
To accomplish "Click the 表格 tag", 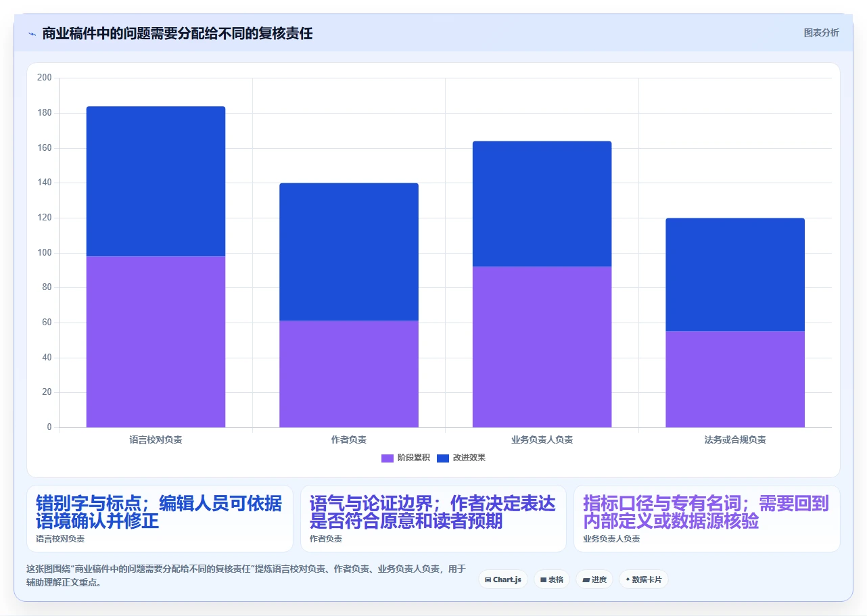I will (x=552, y=579).
